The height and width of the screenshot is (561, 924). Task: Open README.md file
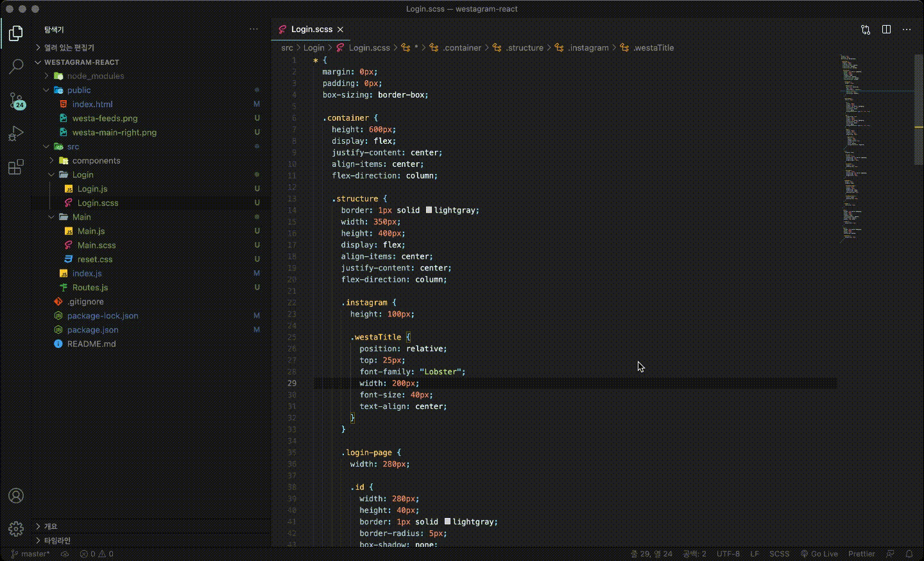[x=151, y=344]
